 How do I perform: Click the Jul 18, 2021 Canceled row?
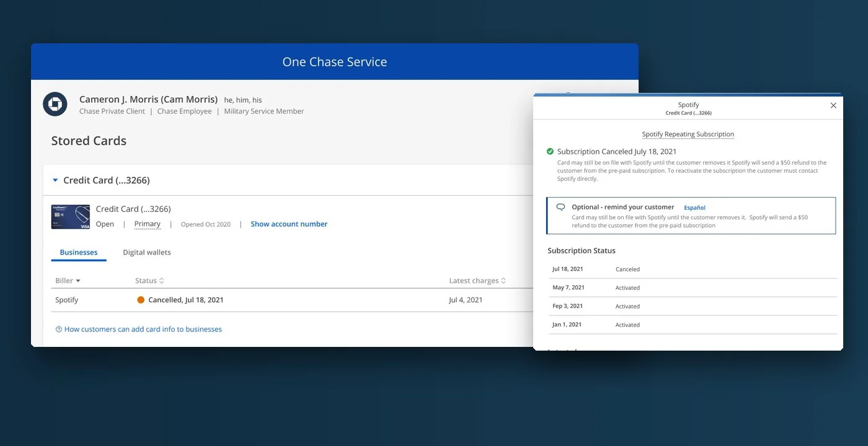693,269
